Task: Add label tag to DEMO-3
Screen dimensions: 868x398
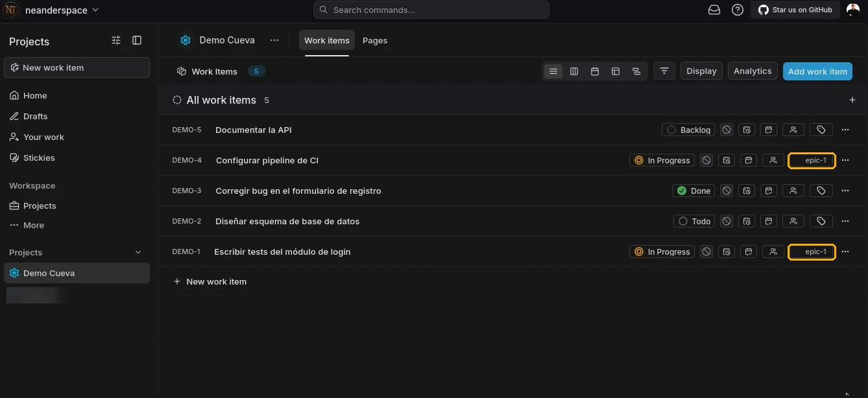Action: coord(821,191)
